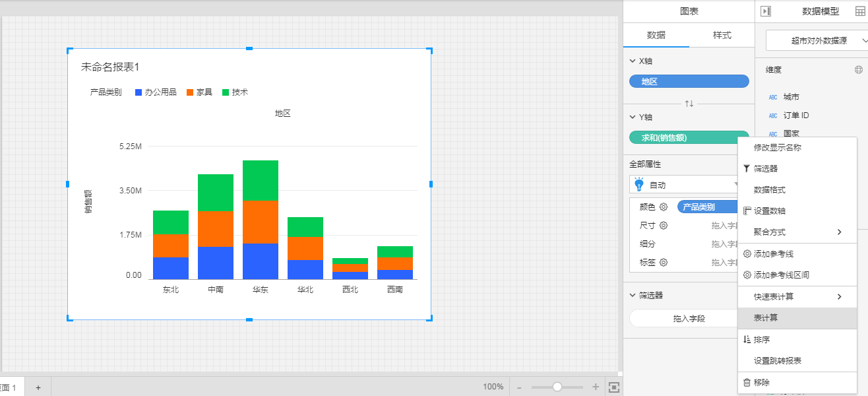Choose 修改显示名称 from the context menu
The image size is (868, 396).
pyautogui.click(x=797, y=148)
